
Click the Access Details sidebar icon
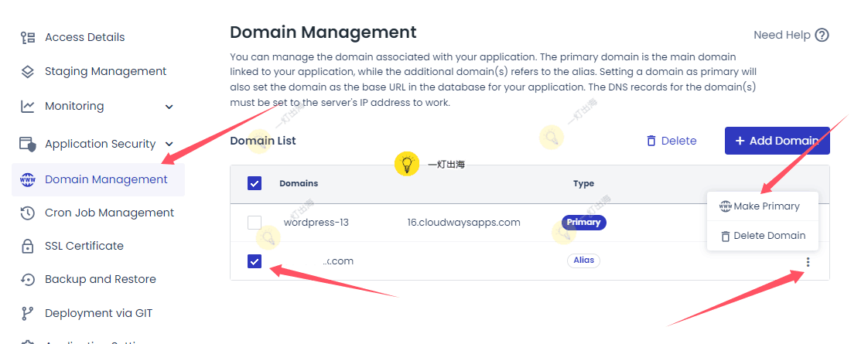[x=28, y=37]
